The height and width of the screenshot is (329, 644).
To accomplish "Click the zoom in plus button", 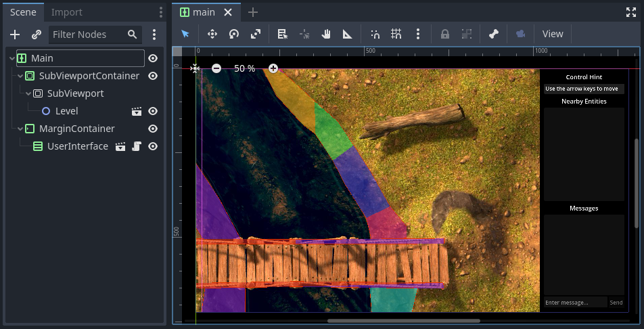I will 273,68.
